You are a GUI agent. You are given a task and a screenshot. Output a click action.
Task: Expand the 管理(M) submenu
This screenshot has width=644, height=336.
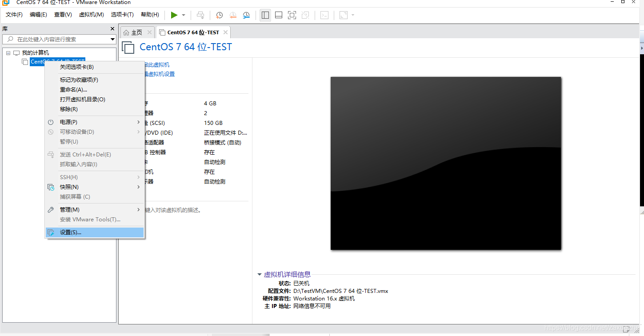tap(95, 210)
